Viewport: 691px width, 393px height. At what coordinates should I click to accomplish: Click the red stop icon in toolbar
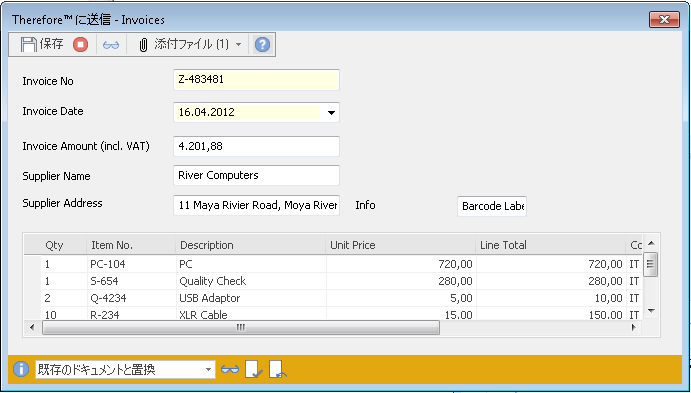tap(80, 44)
